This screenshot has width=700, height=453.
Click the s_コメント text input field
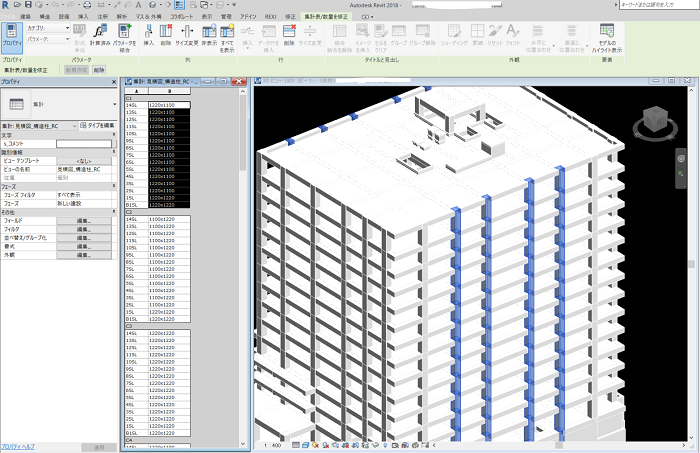coord(82,144)
